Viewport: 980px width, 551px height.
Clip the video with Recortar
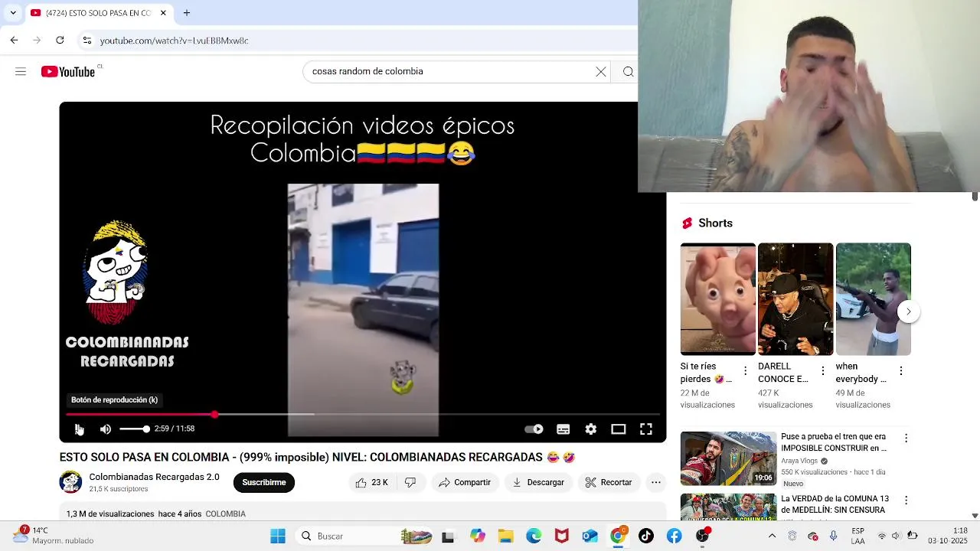(609, 482)
